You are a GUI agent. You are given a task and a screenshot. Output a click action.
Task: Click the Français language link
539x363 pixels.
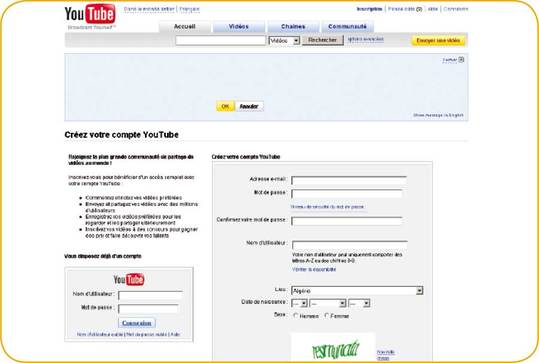(x=189, y=9)
